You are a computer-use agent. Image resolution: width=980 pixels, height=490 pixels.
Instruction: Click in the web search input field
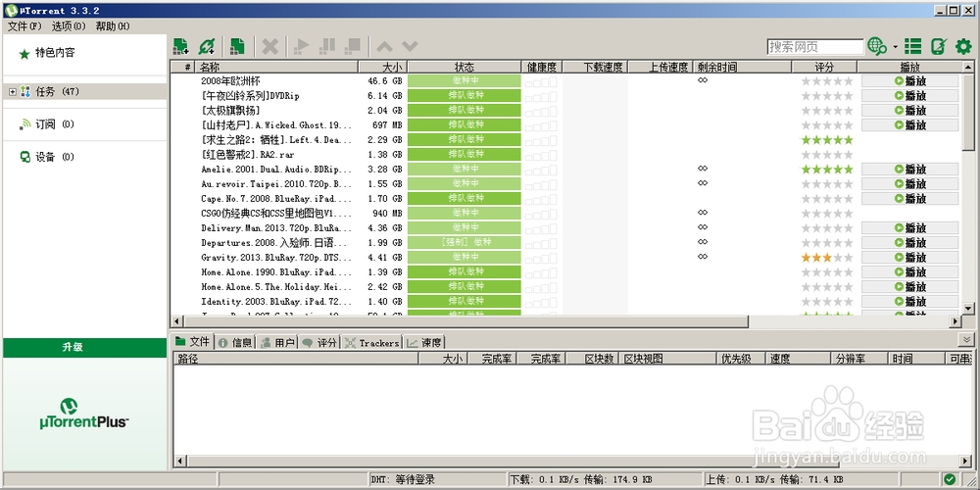815,47
